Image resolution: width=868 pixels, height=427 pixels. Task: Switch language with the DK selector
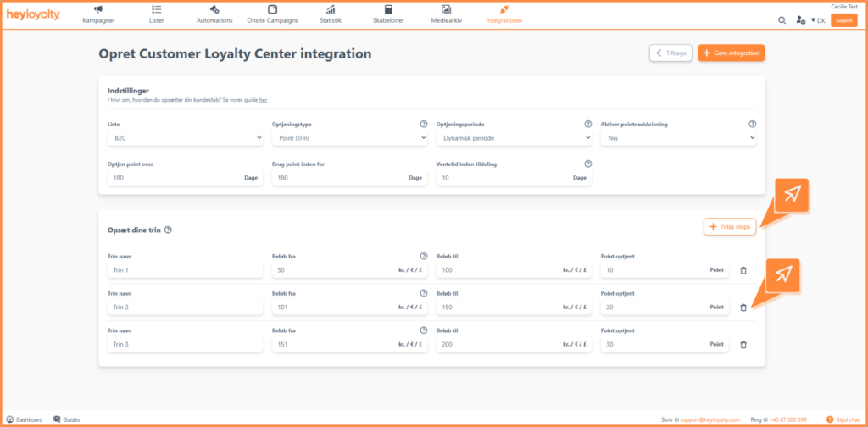point(818,20)
